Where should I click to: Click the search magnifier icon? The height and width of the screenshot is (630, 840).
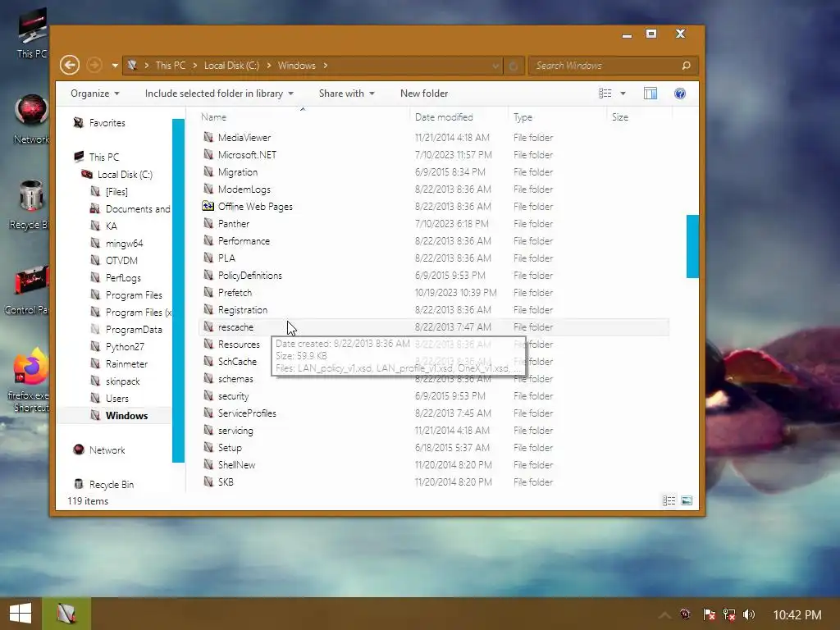(687, 66)
